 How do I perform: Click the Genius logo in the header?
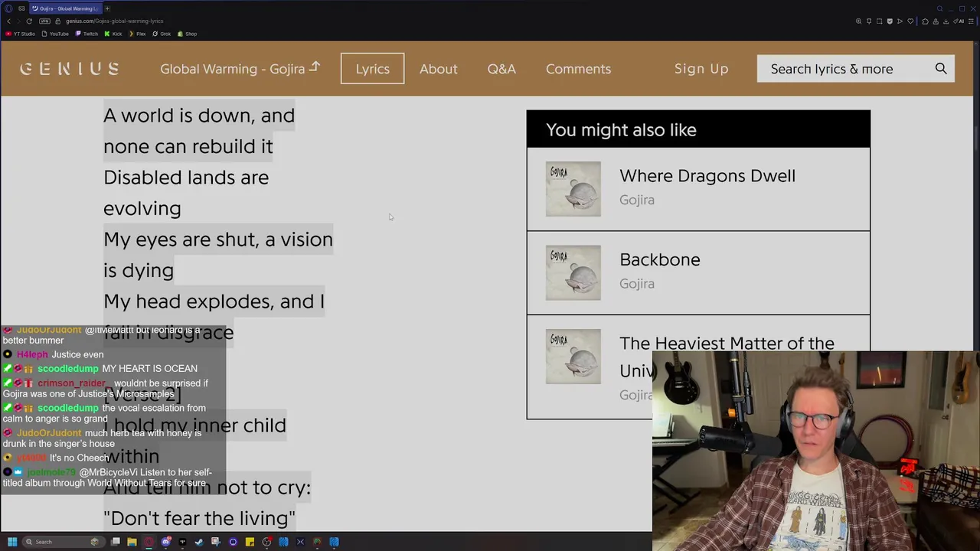pyautogui.click(x=69, y=69)
